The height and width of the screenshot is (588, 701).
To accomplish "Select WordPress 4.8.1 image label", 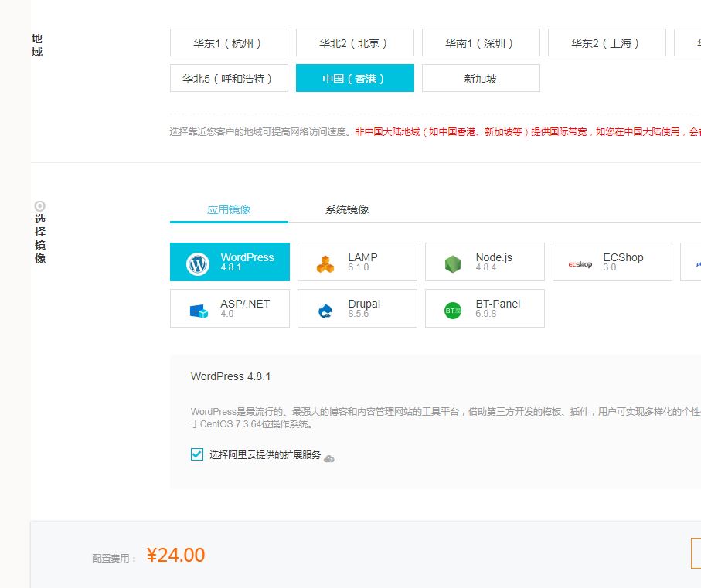I will coord(247,262).
